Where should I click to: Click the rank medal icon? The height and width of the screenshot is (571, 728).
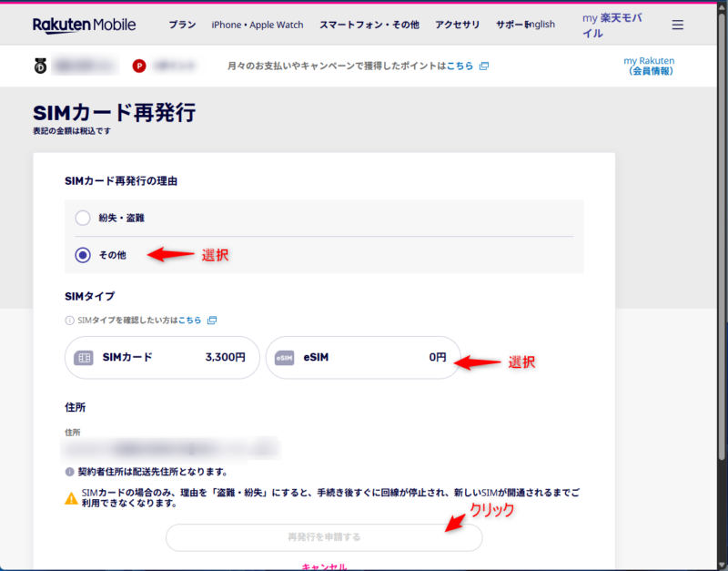point(38,66)
